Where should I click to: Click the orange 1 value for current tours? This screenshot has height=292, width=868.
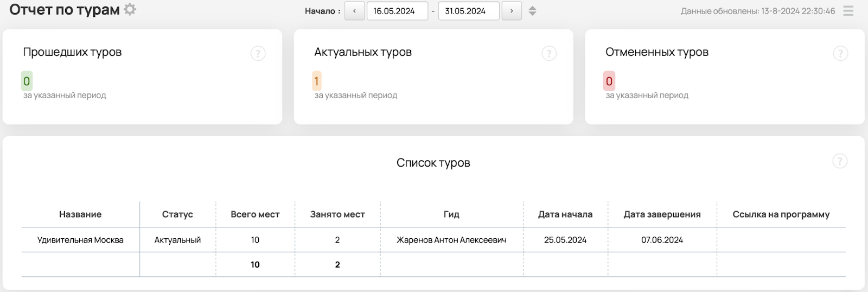pos(317,81)
